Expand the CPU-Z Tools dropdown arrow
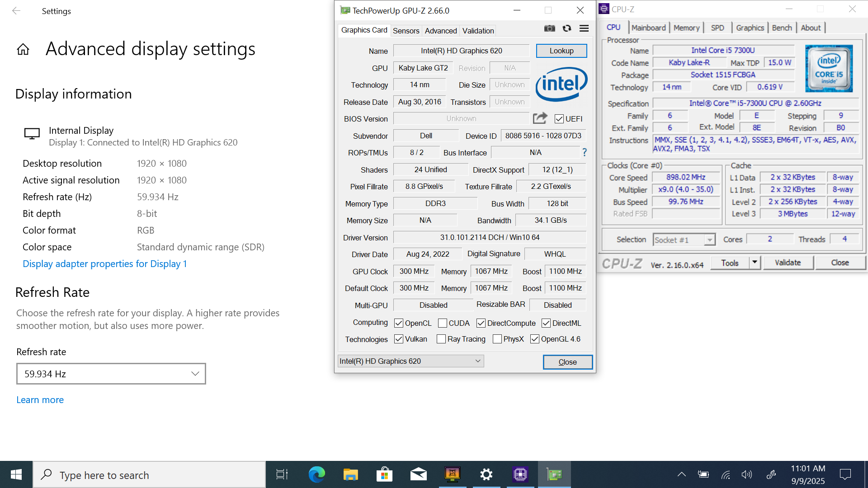This screenshot has height=488, width=868. pos(755,263)
